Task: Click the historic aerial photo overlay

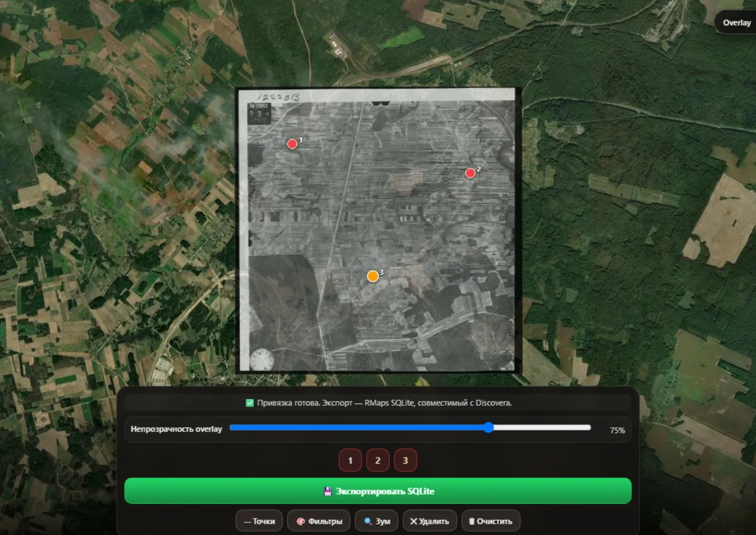Action: [x=379, y=230]
